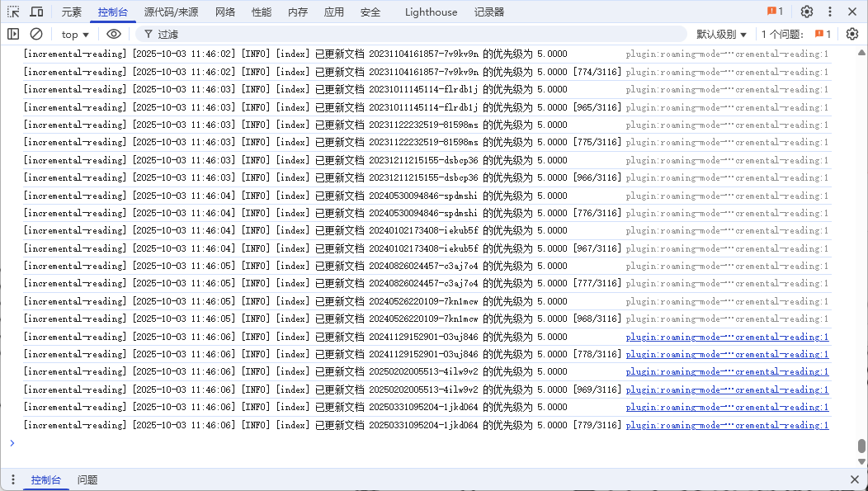Open the 内存 tab
This screenshot has height=491, width=868.
(297, 12)
